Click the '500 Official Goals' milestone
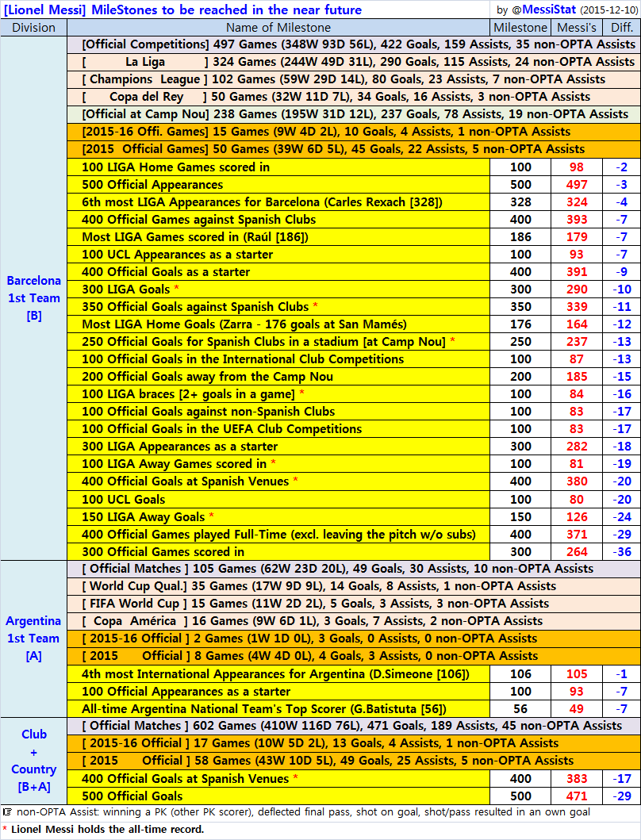The image size is (641, 840). point(278,796)
